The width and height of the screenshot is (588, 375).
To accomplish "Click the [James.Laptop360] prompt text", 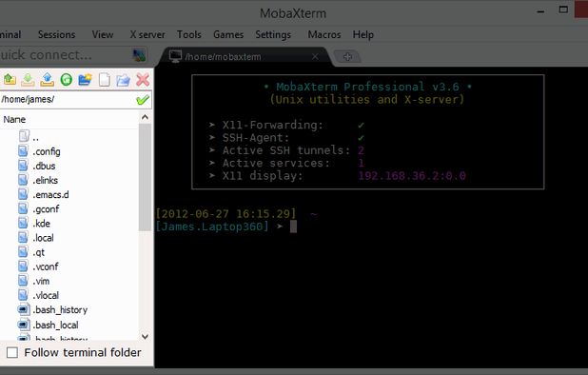I will pyautogui.click(x=212, y=227).
